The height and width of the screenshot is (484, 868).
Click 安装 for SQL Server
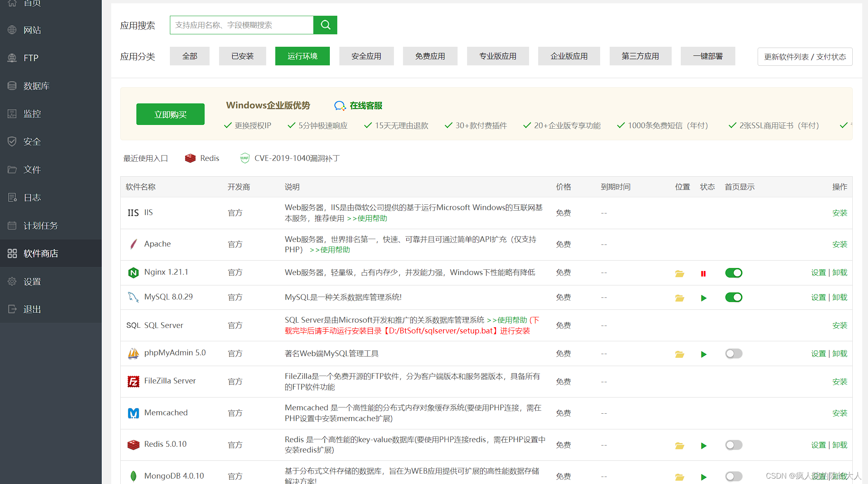840,326
